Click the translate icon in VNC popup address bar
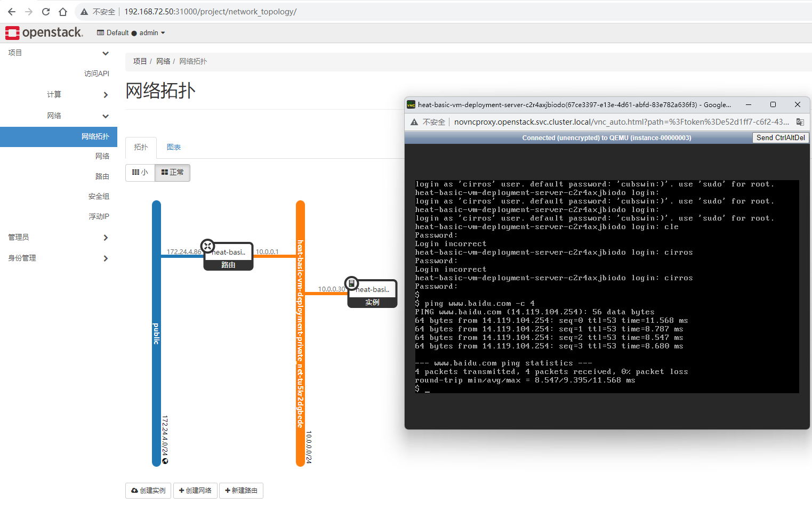Image resolution: width=812 pixels, height=512 pixels. coord(800,122)
